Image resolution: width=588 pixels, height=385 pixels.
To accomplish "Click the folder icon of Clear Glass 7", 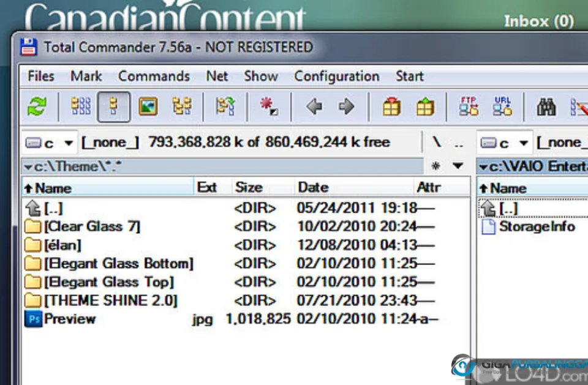I will coord(33,226).
